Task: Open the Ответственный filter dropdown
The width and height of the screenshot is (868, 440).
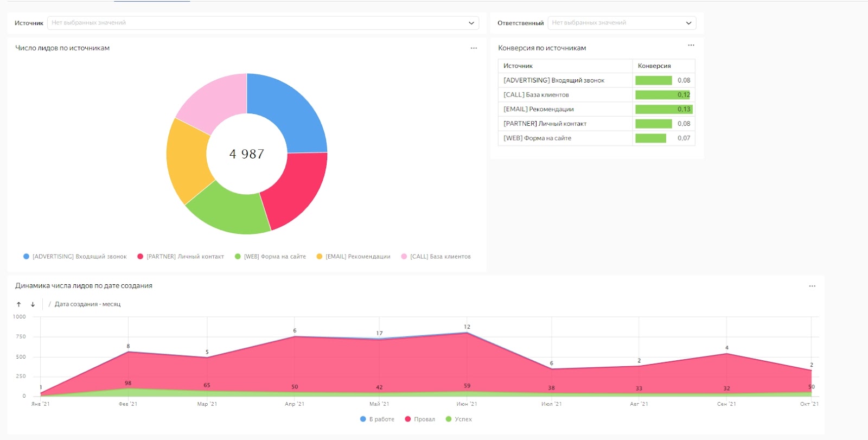Action: click(x=622, y=23)
